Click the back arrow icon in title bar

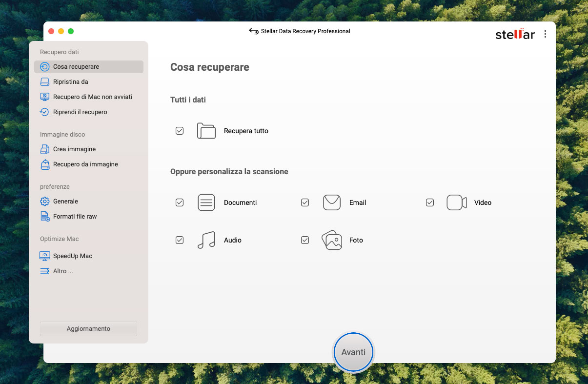254,31
